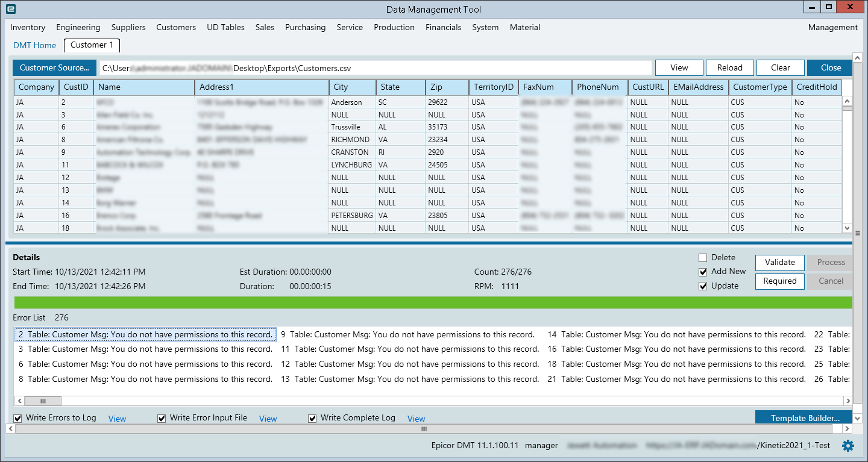The height and width of the screenshot is (462, 868).
Task: Click the Reload button
Action: point(729,67)
